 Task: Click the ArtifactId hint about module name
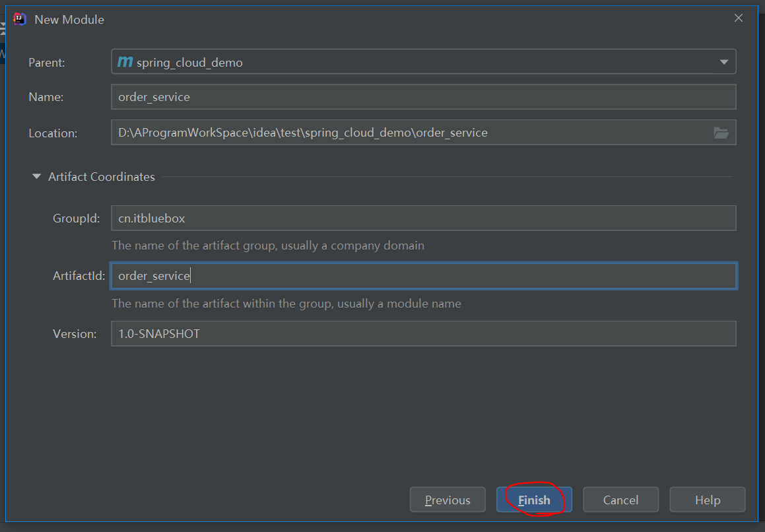pos(286,304)
